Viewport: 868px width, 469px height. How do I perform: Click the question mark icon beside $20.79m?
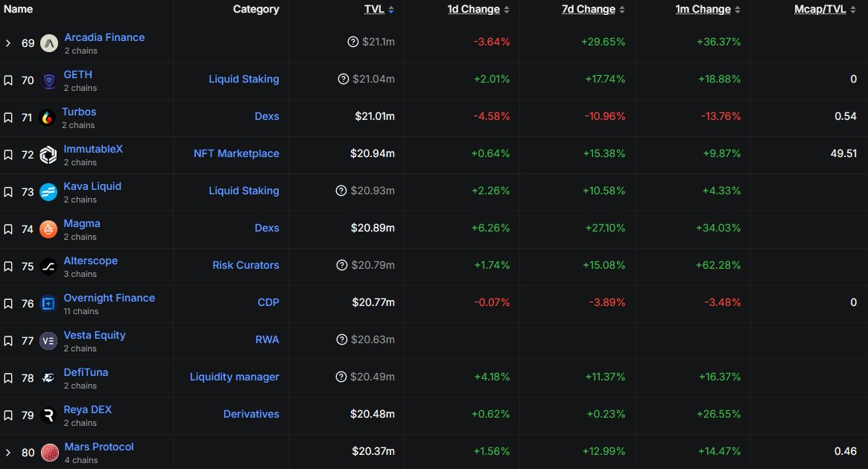point(341,265)
